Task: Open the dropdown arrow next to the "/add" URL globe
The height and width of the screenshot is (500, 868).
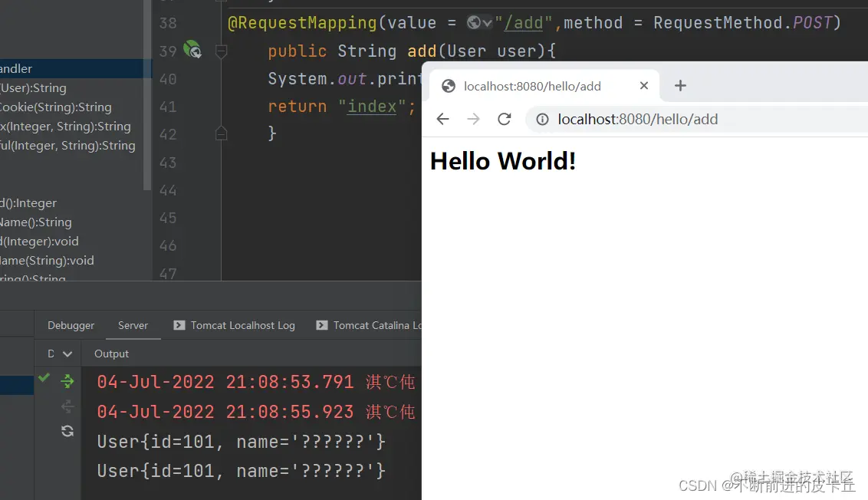Action: point(487,23)
